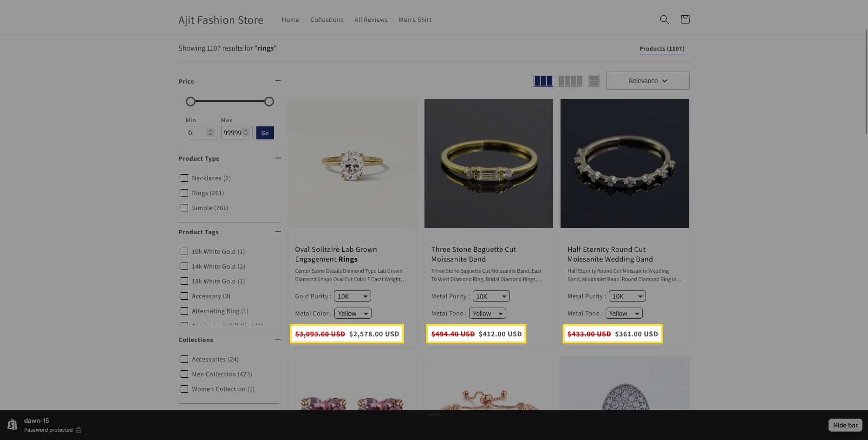Open Metal Tone dropdown for Three Stone band
The image size is (868, 440).
tap(487, 314)
